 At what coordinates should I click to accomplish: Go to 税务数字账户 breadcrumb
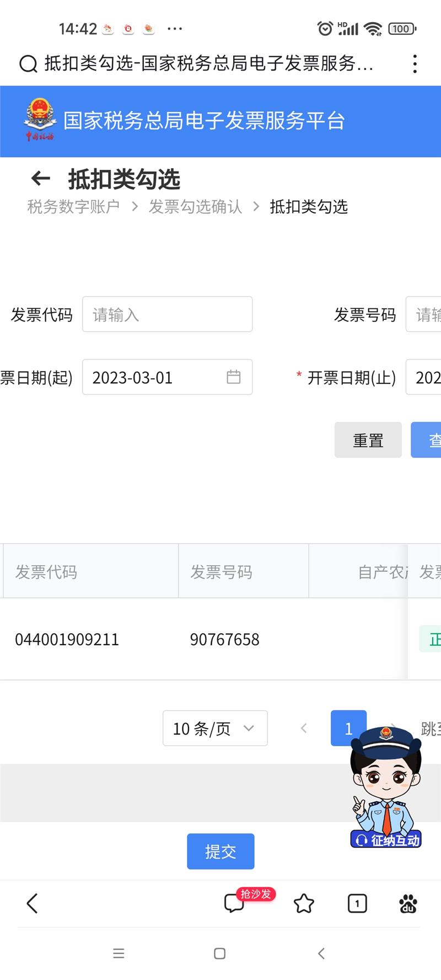click(x=73, y=207)
